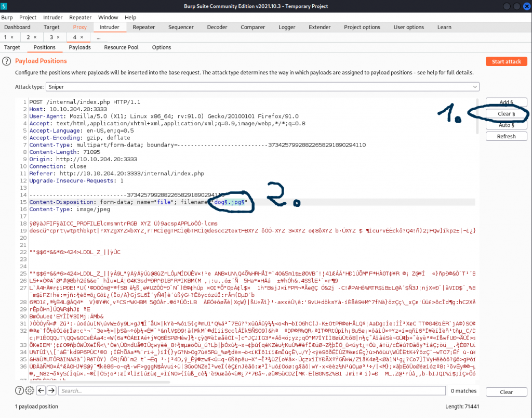
Task: Open the Intruder menu in menu bar
Action: point(52,17)
